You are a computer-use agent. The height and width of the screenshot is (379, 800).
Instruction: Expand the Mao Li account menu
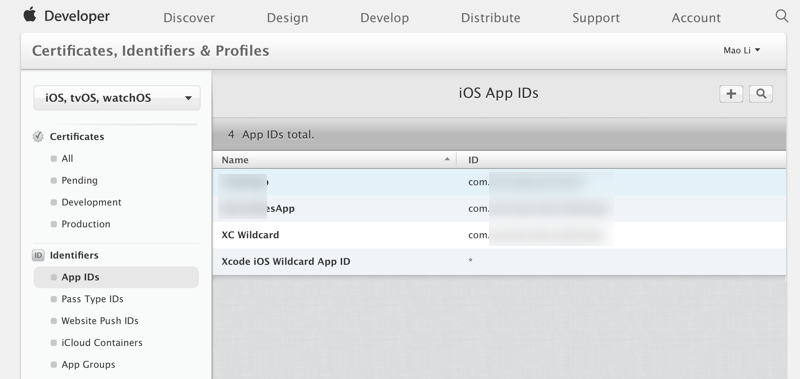(x=742, y=50)
